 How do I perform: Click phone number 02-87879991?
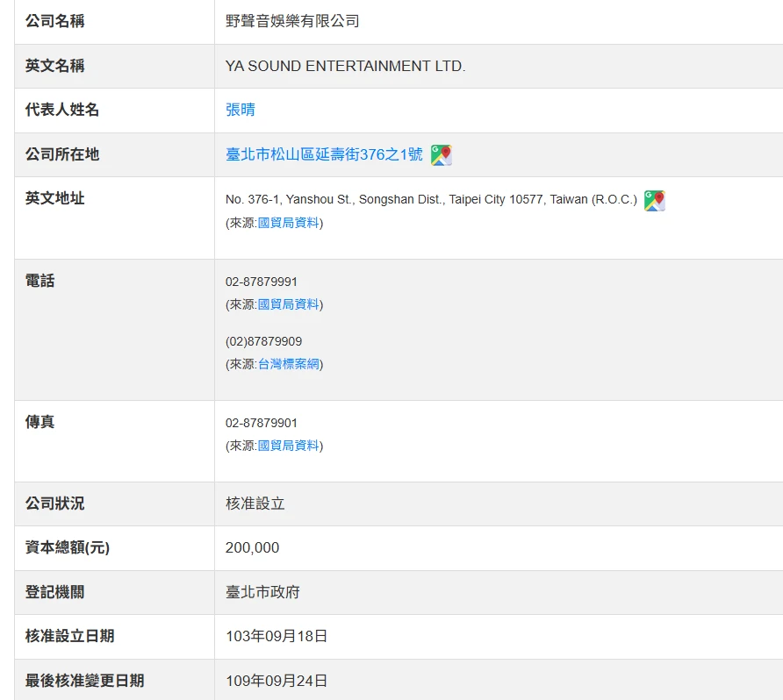pyautogui.click(x=262, y=282)
